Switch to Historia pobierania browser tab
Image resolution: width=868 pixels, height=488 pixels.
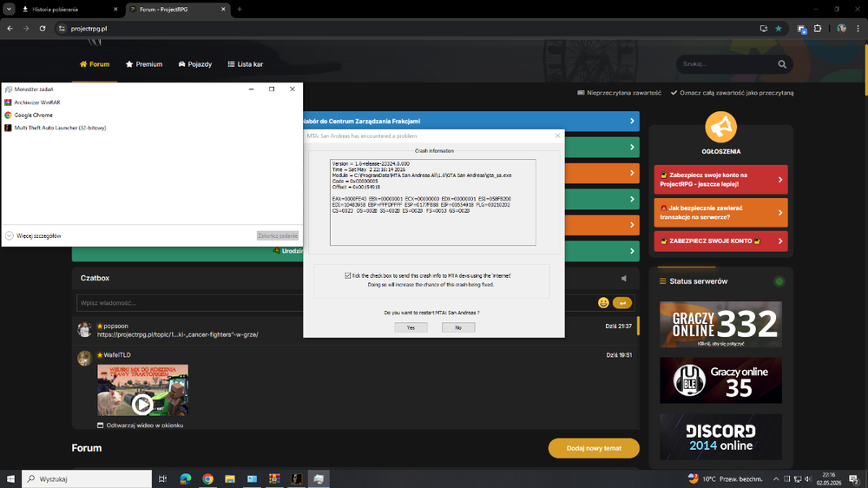tap(69, 10)
